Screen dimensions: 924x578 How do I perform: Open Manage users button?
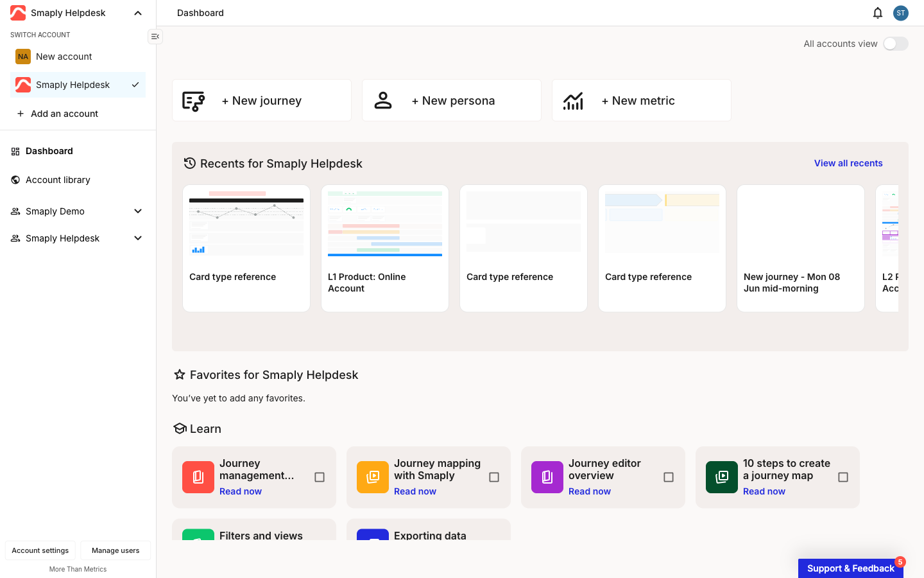click(x=116, y=550)
